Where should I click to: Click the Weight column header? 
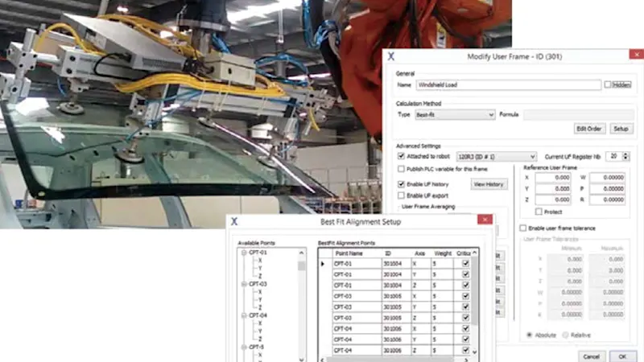click(442, 253)
